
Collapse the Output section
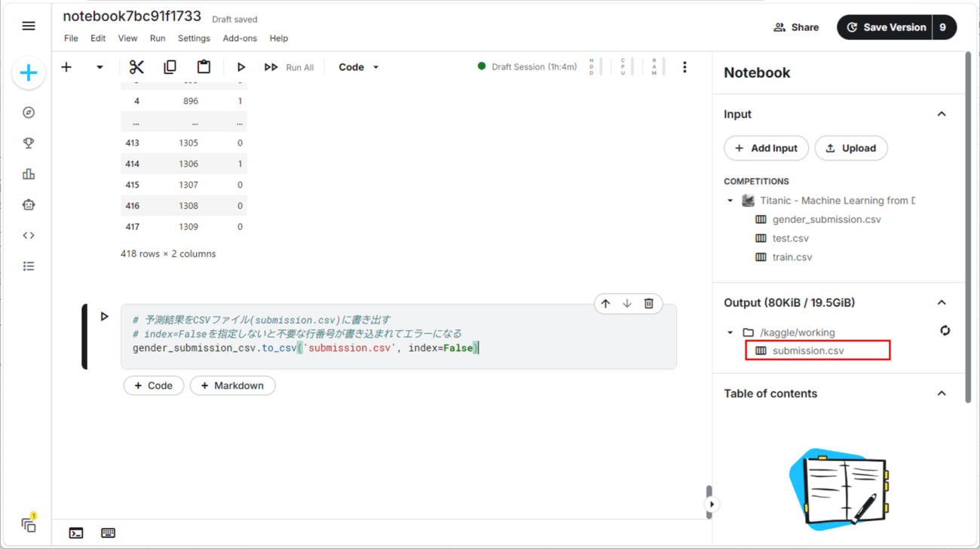coord(942,302)
